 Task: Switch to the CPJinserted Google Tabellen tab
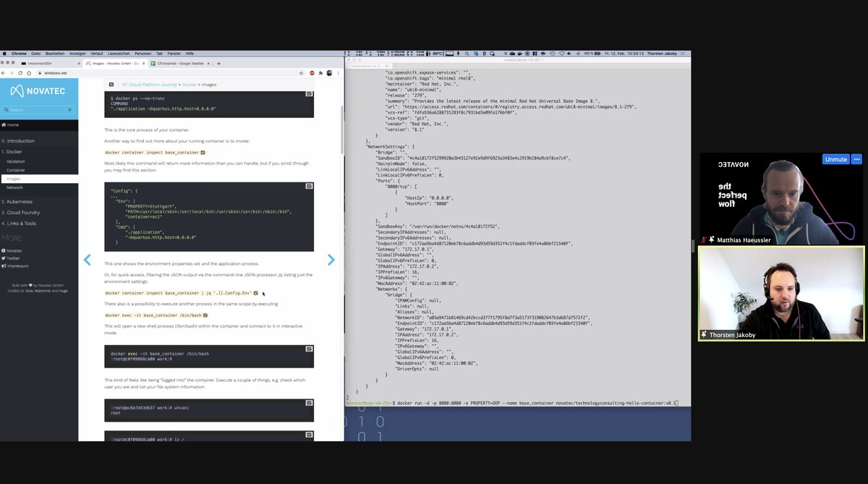[179, 64]
